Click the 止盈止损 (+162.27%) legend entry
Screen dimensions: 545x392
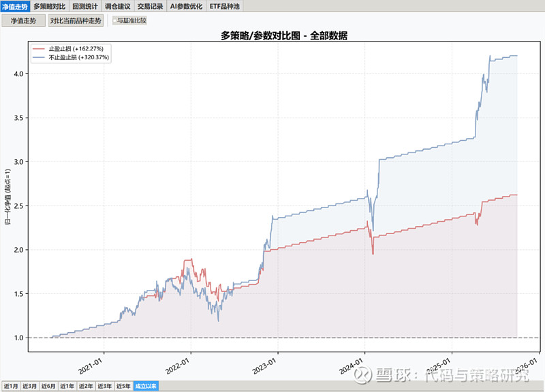pos(76,48)
